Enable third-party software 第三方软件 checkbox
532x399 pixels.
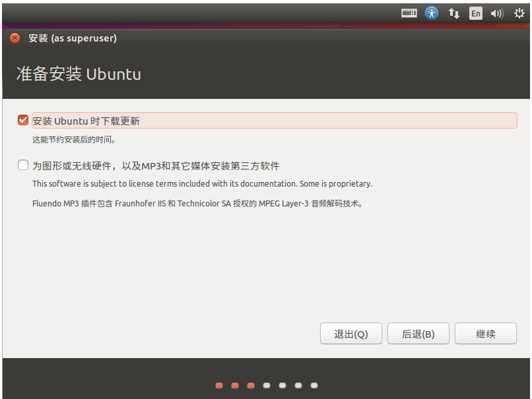23,165
